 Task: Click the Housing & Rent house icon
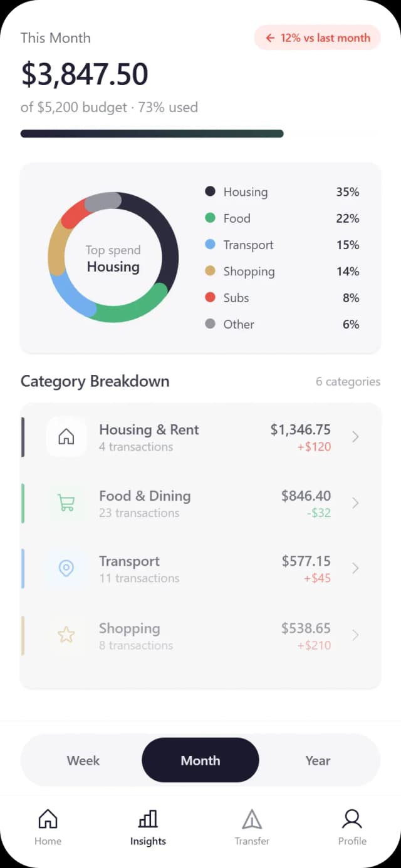[66, 436]
